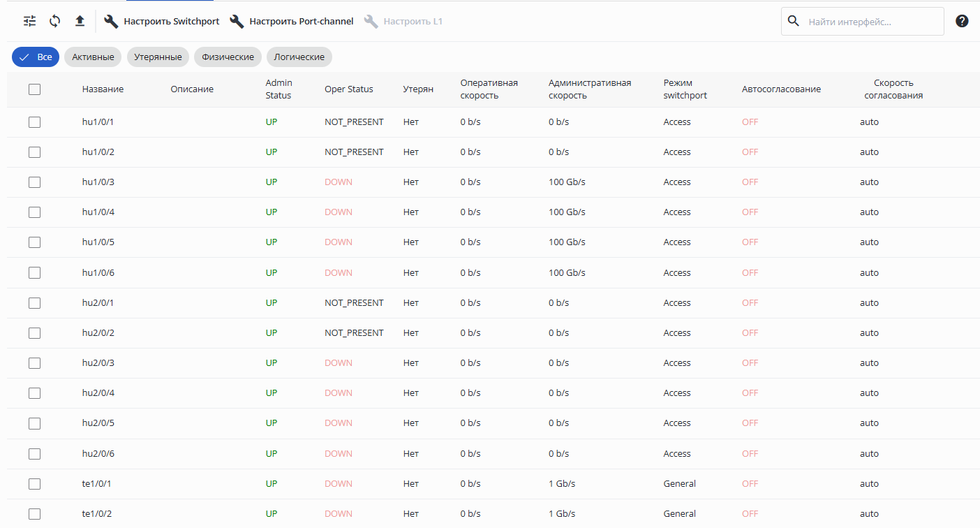The height and width of the screenshot is (528, 980).
Task: Filter by Активные interfaces
Action: [x=93, y=57]
